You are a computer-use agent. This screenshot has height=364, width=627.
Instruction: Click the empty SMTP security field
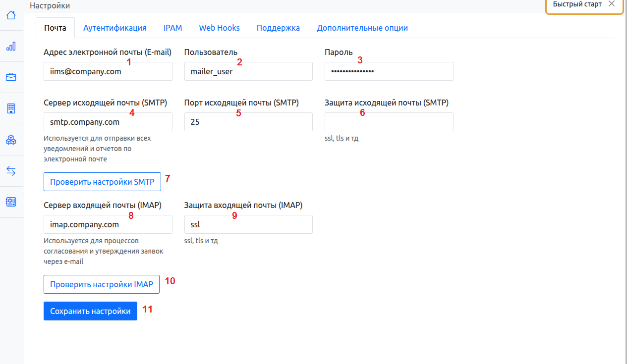389,122
